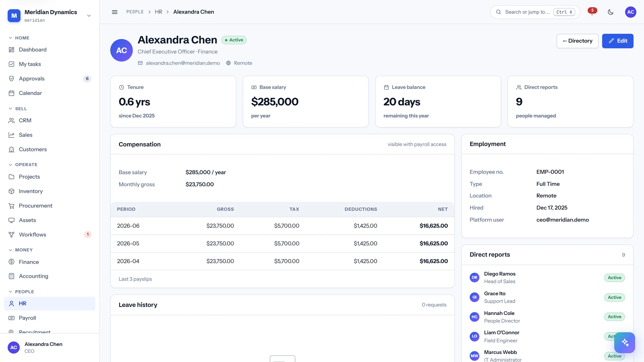Open Liam O'Connor Field Engineer entry
Viewport: 644px width, 362px height.
547,337
